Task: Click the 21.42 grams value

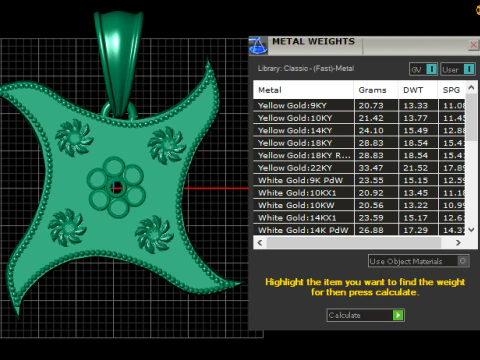Action: click(x=371, y=118)
